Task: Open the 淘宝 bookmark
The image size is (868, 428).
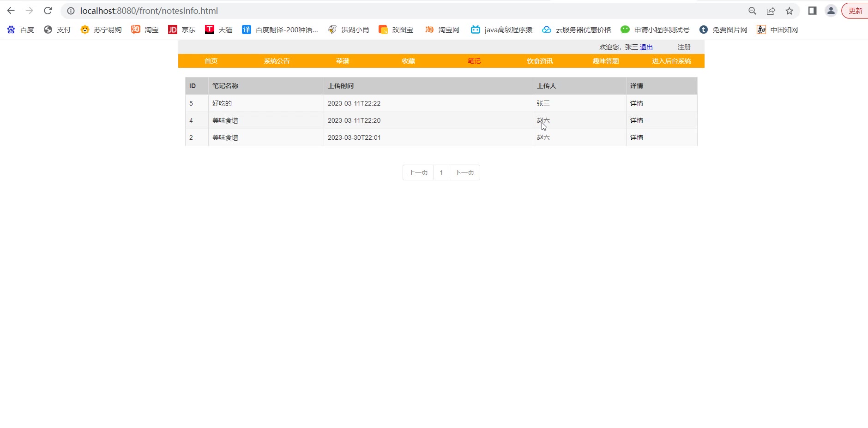Action: click(145, 30)
